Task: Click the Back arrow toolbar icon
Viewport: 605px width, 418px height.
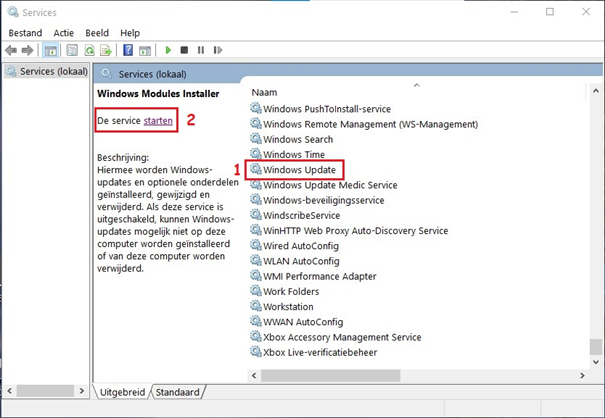Action: click(11, 50)
